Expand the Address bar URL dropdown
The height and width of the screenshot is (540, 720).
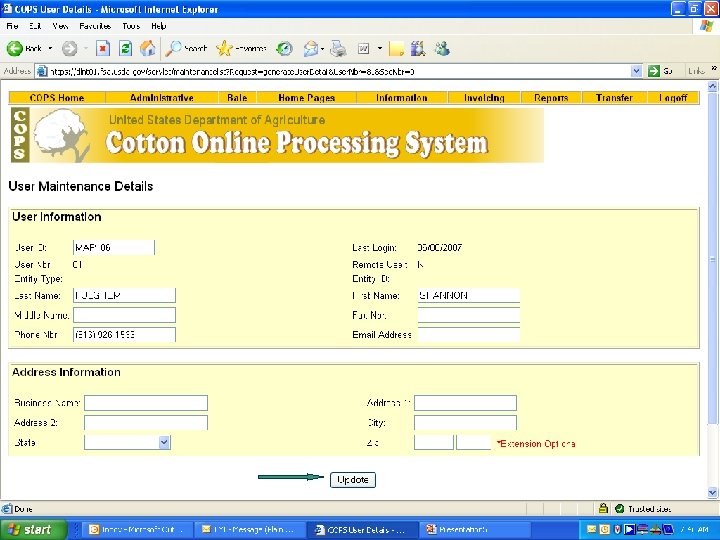pyautogui.click(x=636, y=71)
